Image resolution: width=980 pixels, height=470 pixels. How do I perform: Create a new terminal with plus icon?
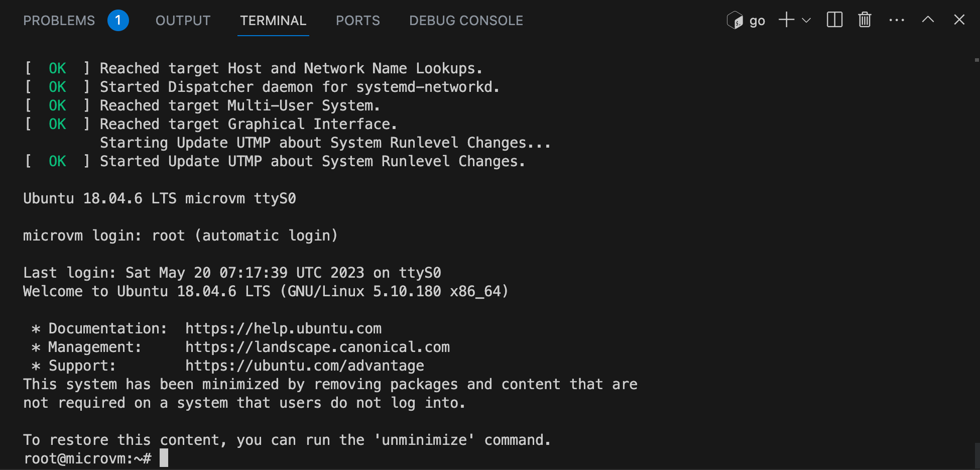(x=786, y=20)
